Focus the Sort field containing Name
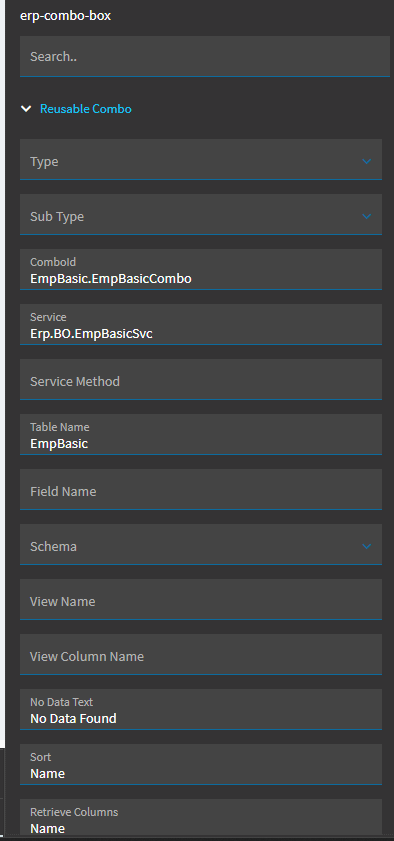 point(201,764)
